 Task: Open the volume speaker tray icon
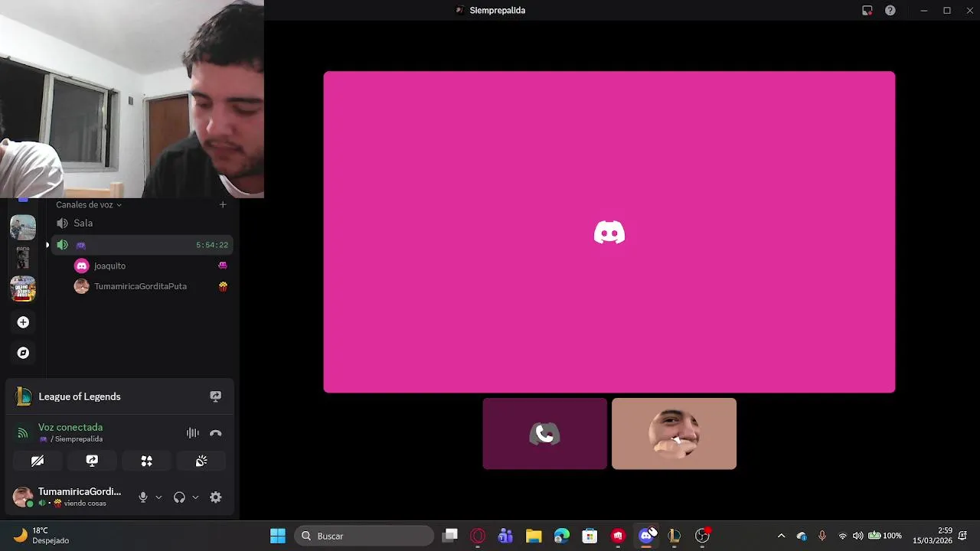coord(857,536)
